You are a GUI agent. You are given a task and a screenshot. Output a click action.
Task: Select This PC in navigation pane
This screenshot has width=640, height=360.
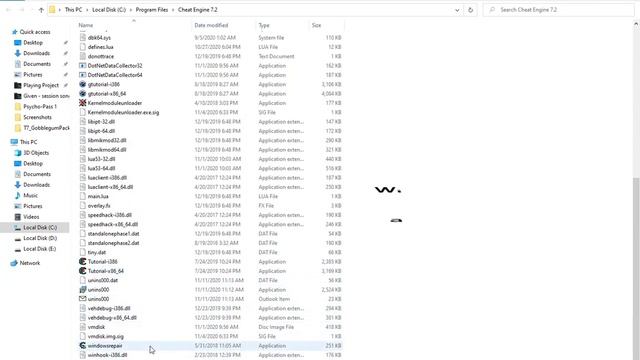click(x=28, y=142)
